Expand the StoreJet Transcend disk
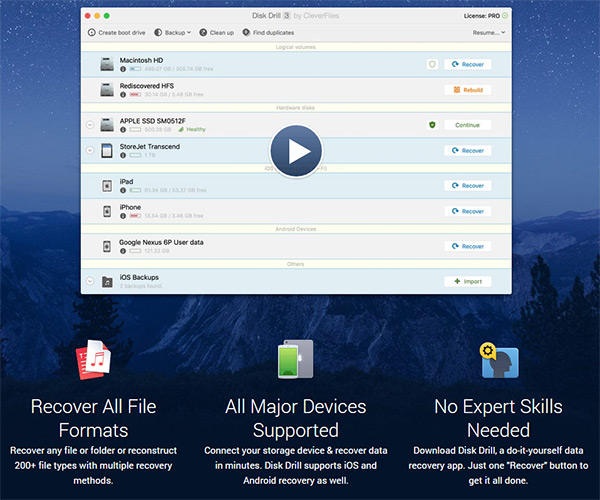The height and width of the screenshot is (500, 600). [90, 150]
